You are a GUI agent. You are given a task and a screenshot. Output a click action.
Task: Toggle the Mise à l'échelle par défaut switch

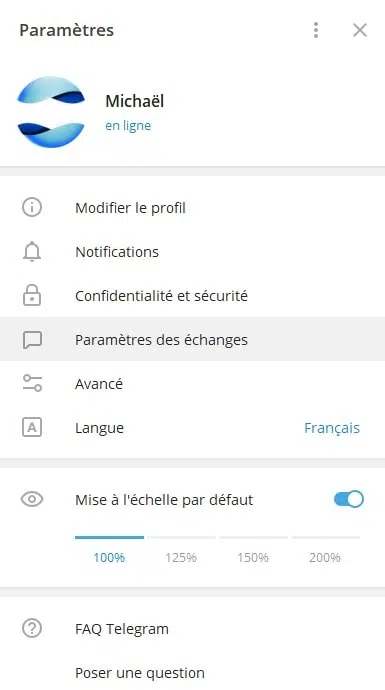tap(348, 499)
